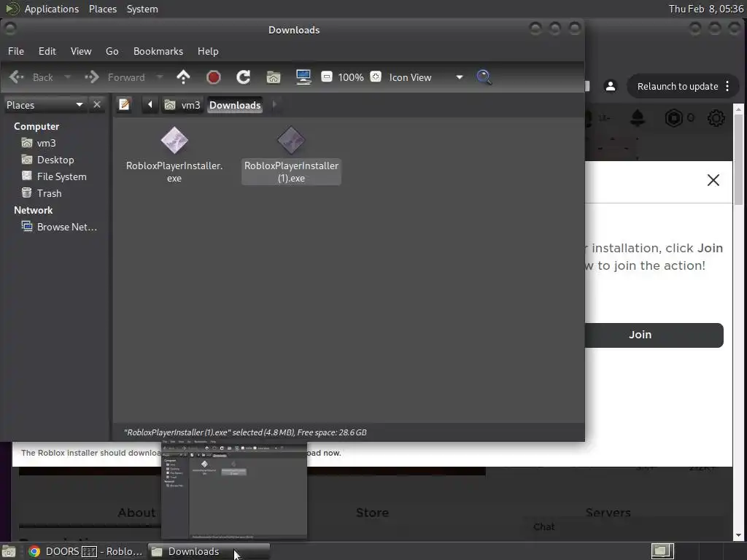Click the Join button in Roblox dialog

[x=654, y=335]
